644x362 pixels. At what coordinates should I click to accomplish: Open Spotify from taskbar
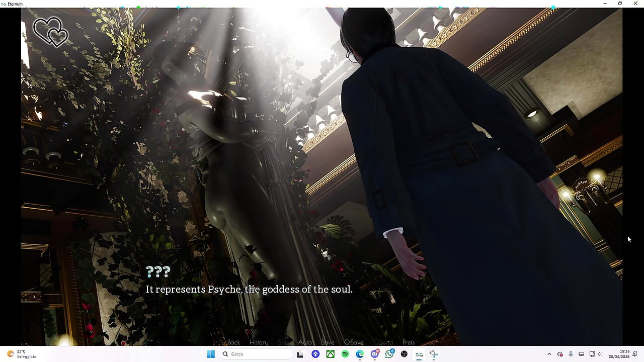point(345,354)
